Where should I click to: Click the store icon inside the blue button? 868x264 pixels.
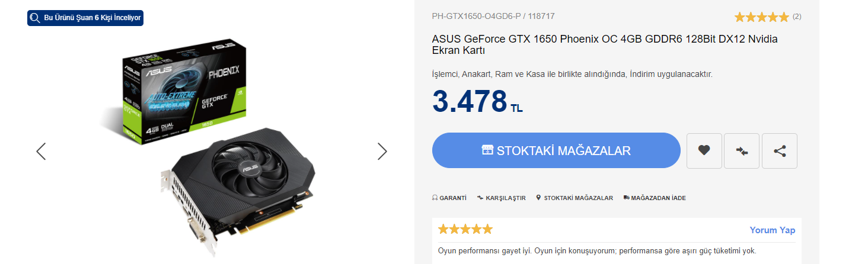point(487,150)
